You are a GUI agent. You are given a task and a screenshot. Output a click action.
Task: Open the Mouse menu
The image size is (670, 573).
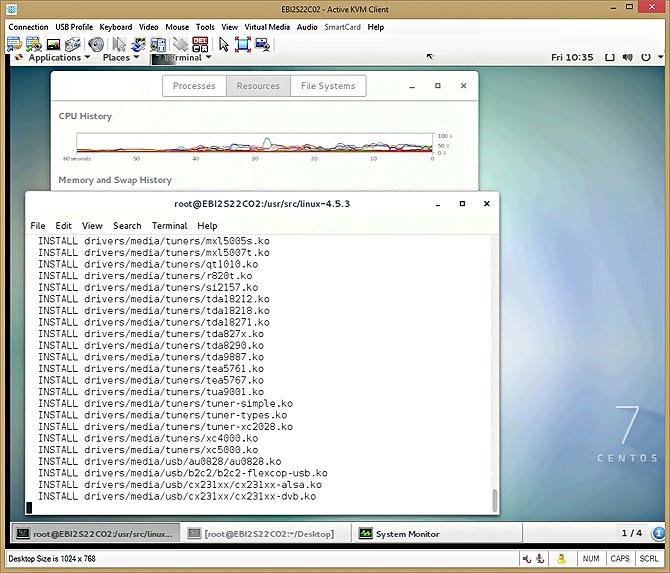point(177,27)
